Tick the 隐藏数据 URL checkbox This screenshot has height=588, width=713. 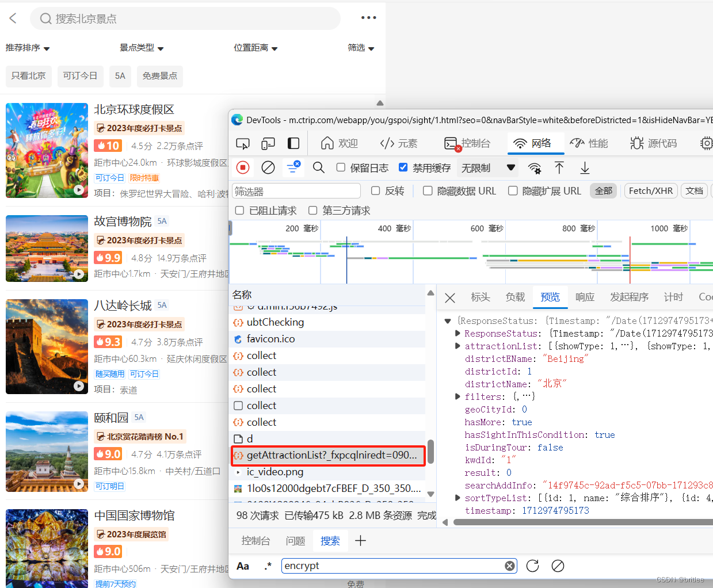pos(428,191)
